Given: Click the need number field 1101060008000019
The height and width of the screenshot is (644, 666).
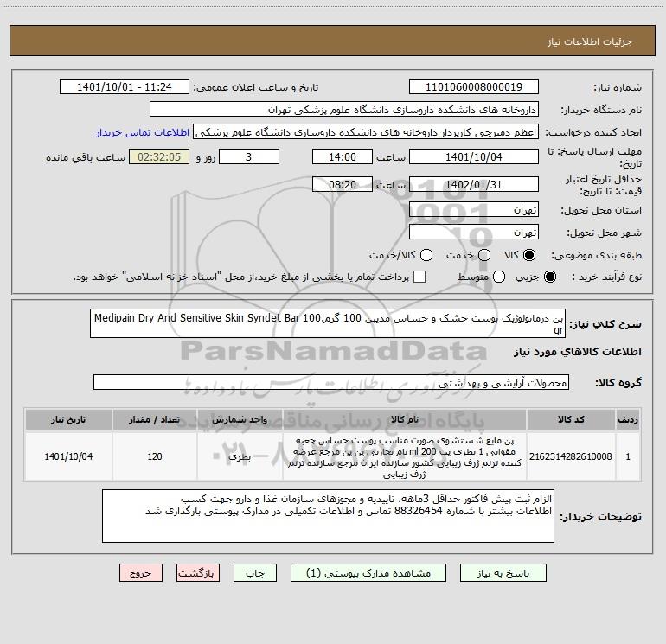Looking at the screenshot, I should (x=474, y=87).
